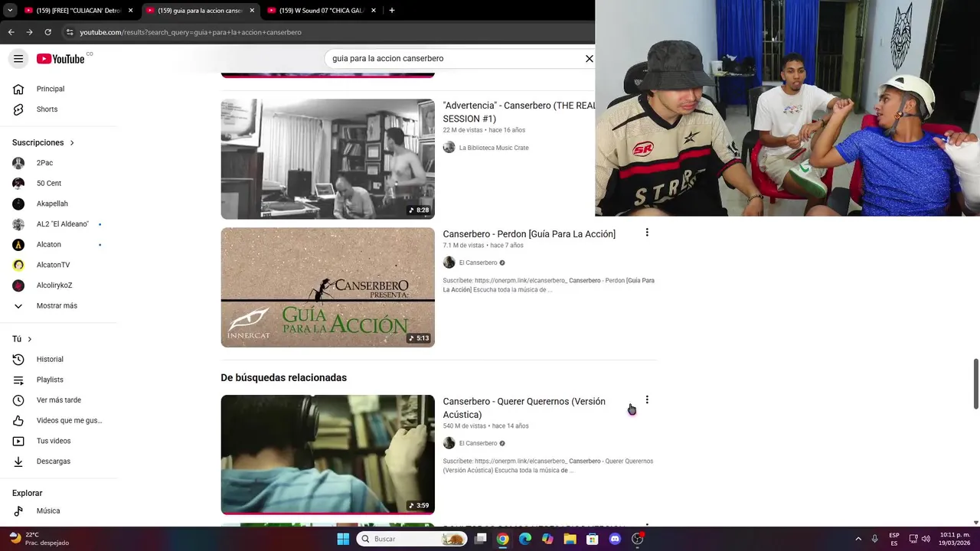Open "Advertencia" - Canserbero video title
Viewport: 980px width, 551px height.
[x=518, y=112]
